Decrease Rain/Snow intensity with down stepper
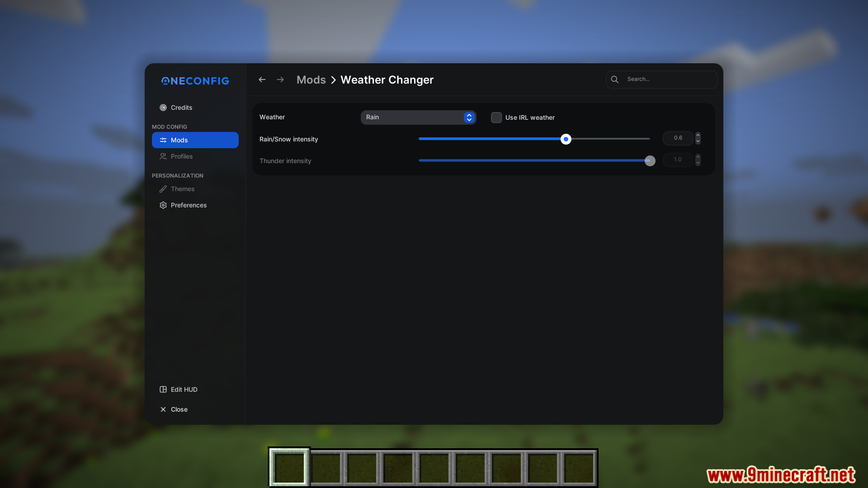Image resolution: width=868 pixels, height=488 pixels. coord(698,141)
